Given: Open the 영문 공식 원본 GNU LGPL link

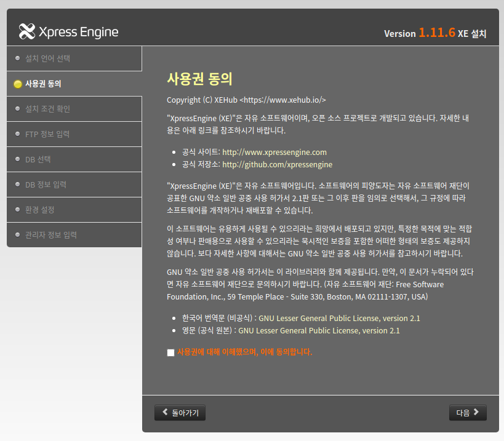Looking at the screenshot, I should 319,330.
